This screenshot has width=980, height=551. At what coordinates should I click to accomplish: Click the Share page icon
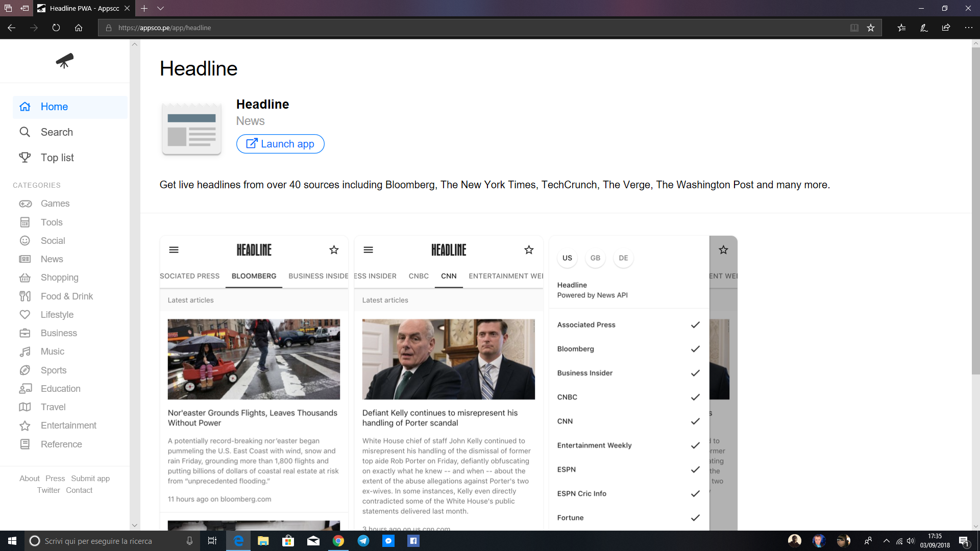click(946, 28)
